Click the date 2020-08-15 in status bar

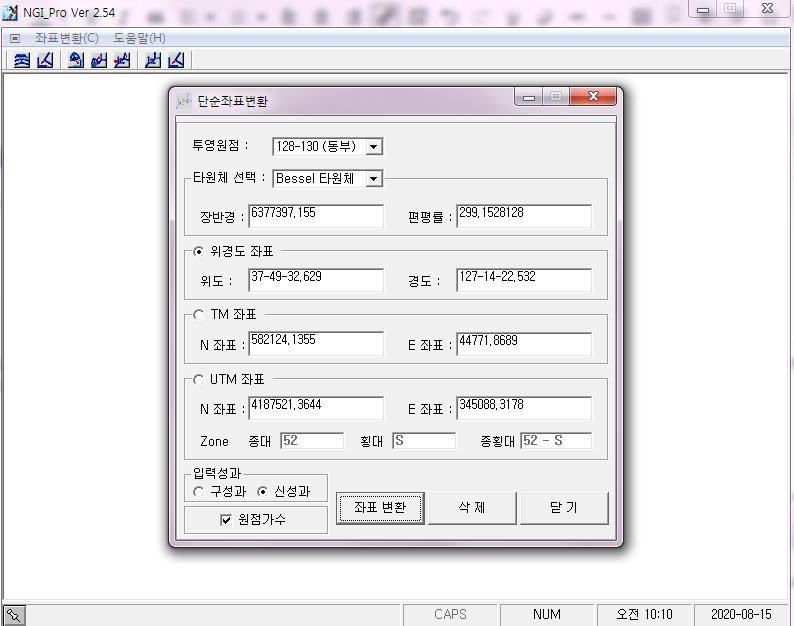coord(741,614)
